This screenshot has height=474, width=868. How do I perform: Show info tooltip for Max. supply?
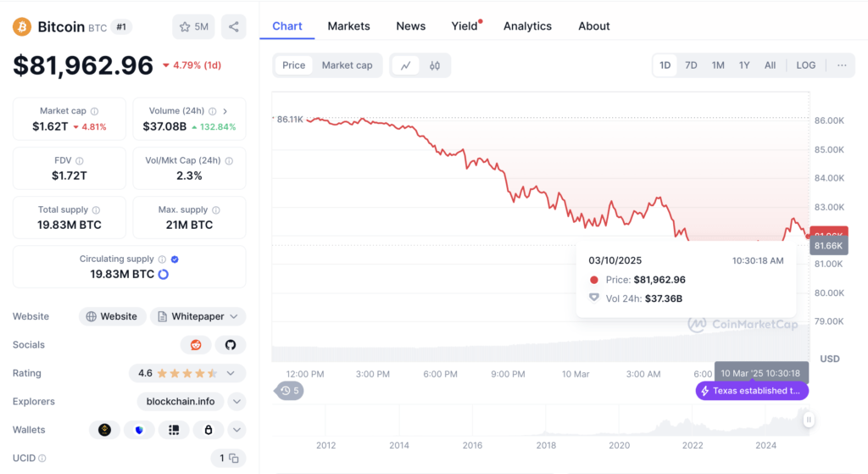click(216, 210)
